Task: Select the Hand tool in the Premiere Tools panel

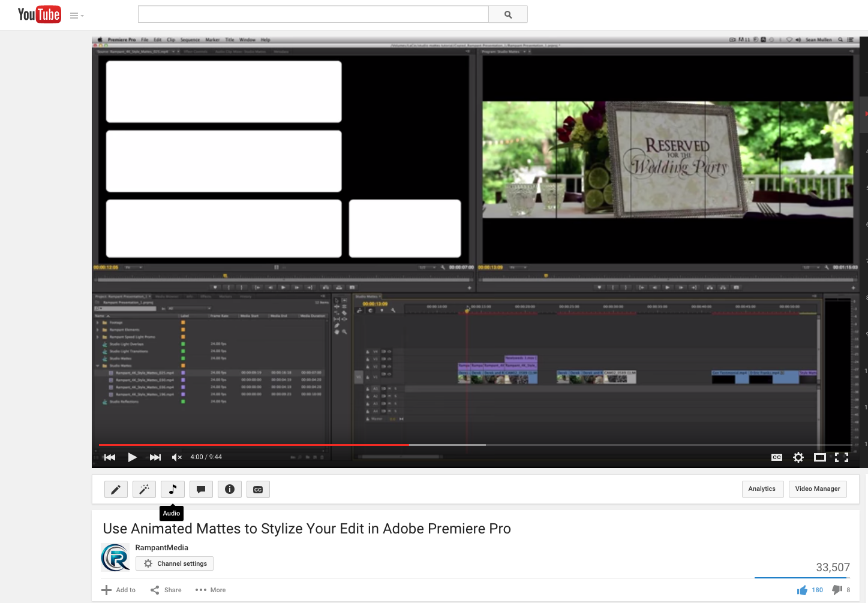Action: point(337,331)
